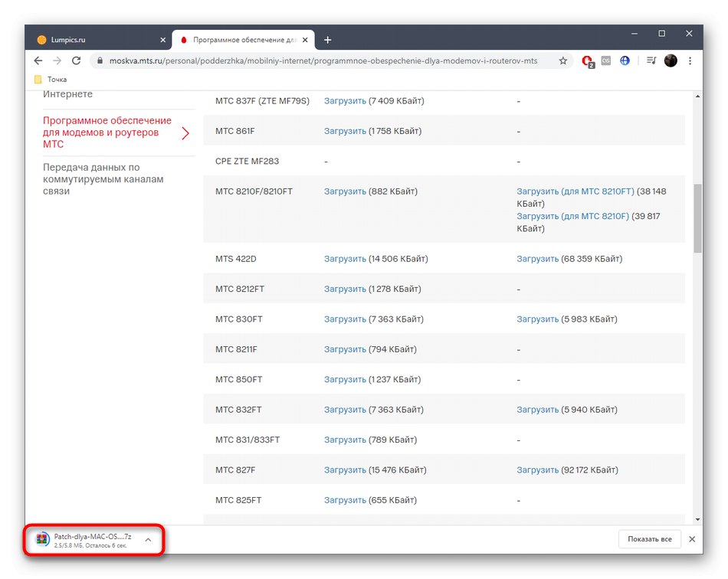Screen dimensions: 728x579
Task: Open the red extension icon with the badge
Action: (x=588, y=61)
